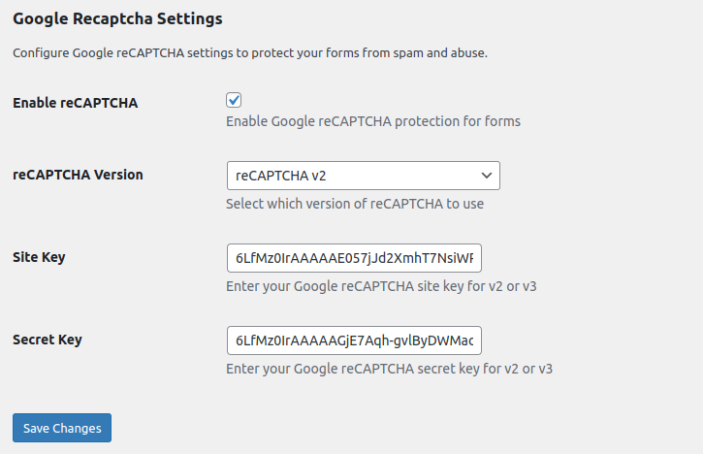
Task: Click the blue checkmark inside the checkbox
Action: click(x=234, y=100)
